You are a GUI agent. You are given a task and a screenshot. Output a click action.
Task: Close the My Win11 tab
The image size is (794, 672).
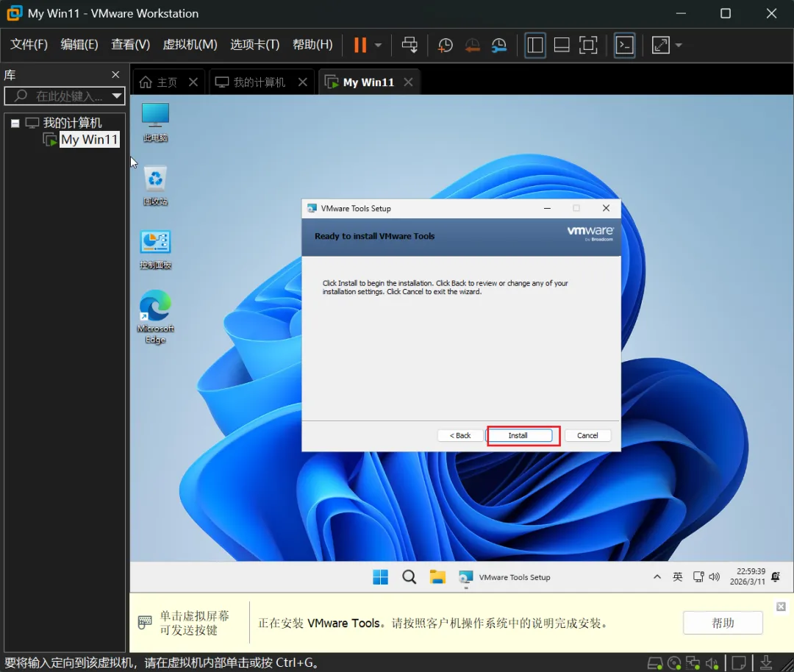click(408, 82)
